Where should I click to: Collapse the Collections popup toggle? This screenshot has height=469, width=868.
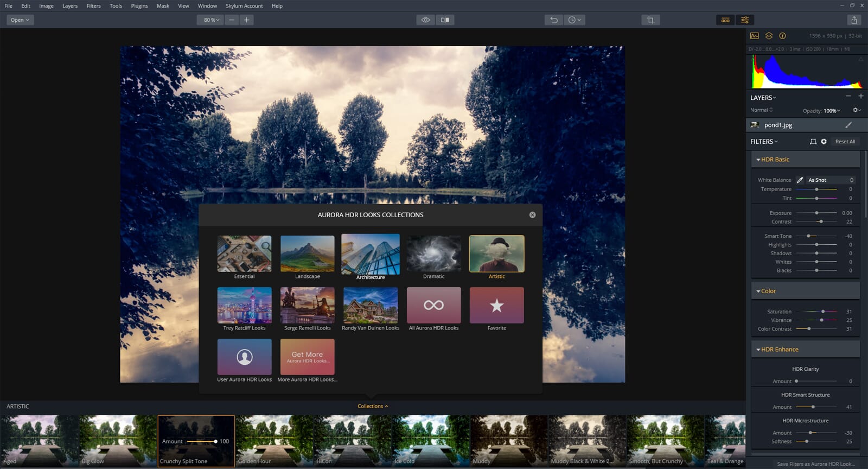click(x=373, y=407)
